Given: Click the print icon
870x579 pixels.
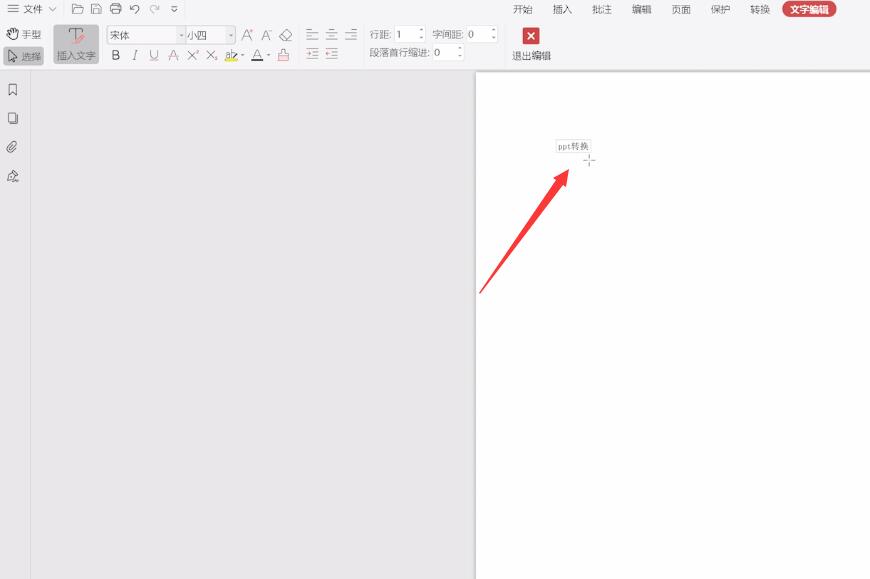Looking at the screenshot, I should (x=115, y=9).
